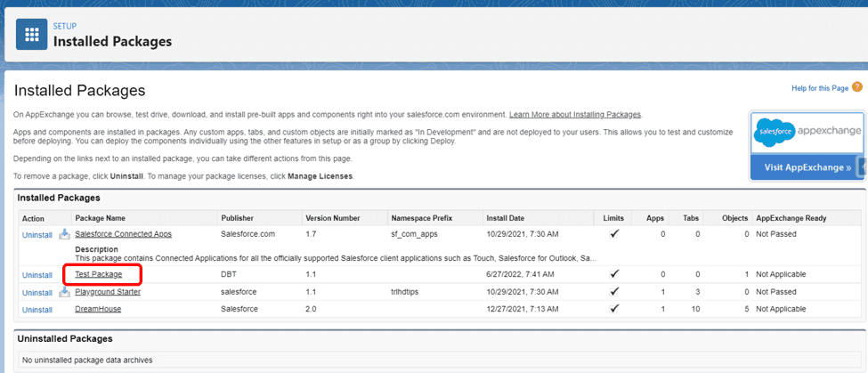The image size is (868, 373).
Task: Click the Setup app launcher grid icon
Action: [31, 35]
